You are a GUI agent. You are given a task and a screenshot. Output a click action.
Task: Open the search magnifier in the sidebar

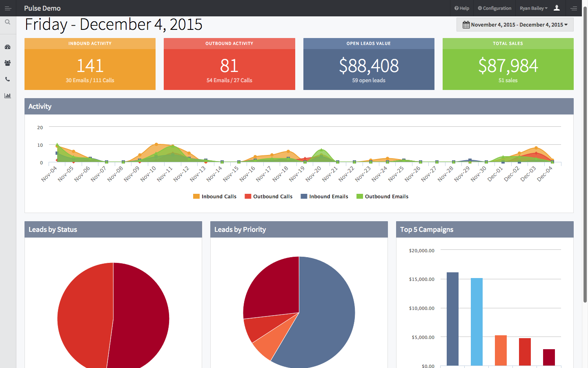pyautogui.click(x=7, y=22)
